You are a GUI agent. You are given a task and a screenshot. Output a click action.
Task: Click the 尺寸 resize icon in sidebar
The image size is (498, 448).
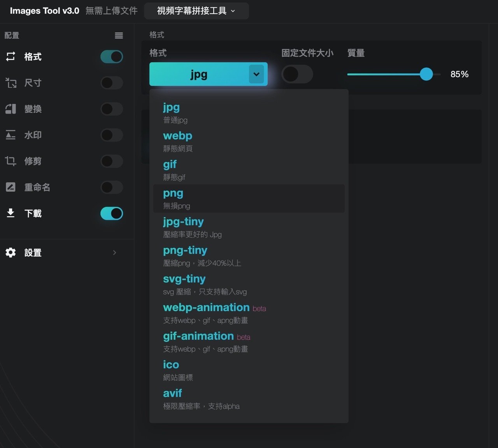pos(11,83)
